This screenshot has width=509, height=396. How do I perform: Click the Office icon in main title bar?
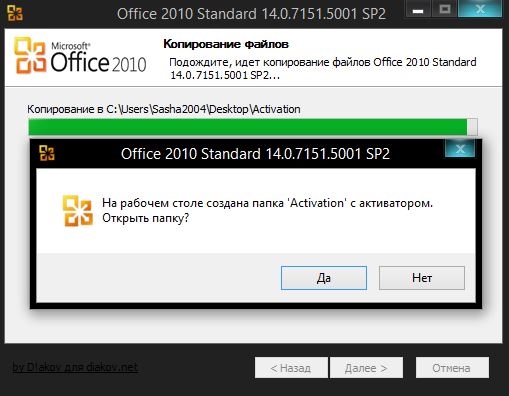[x=15, y=13]
